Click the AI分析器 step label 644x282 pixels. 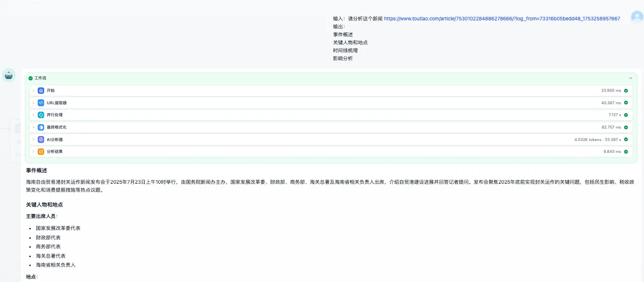55,140
